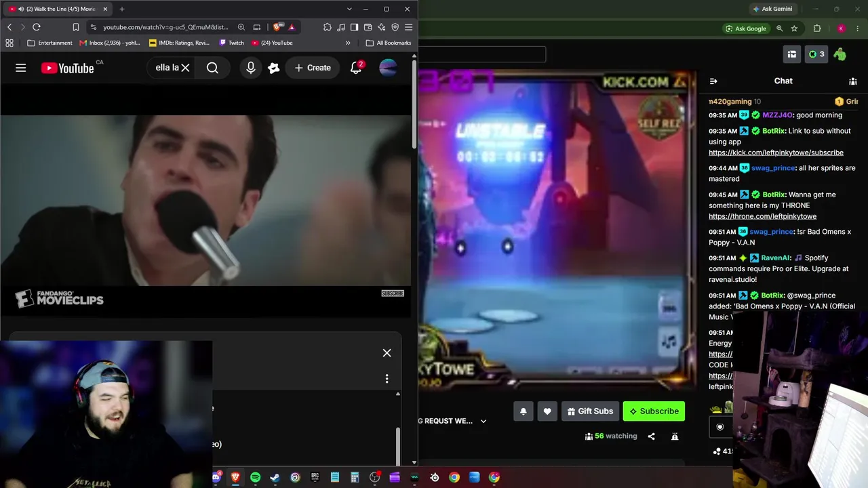The width and height of the screenshot is (868, 488).
Task: Open a new tab in Brave
Action: click(122, 9)
